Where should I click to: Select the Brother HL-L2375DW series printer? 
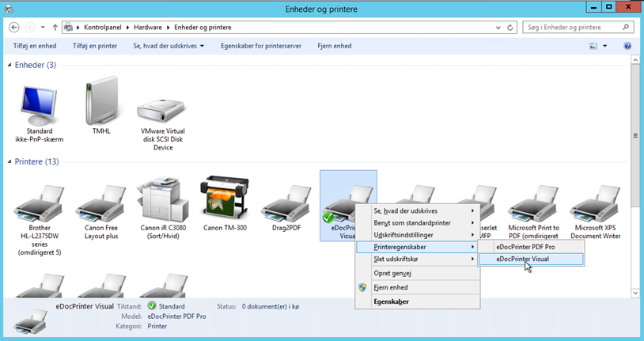(x=40, y=220)
